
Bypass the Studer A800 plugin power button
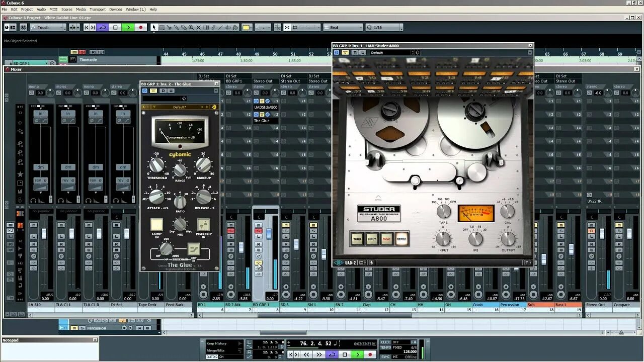pyautogui.click(x=337, y=52)
